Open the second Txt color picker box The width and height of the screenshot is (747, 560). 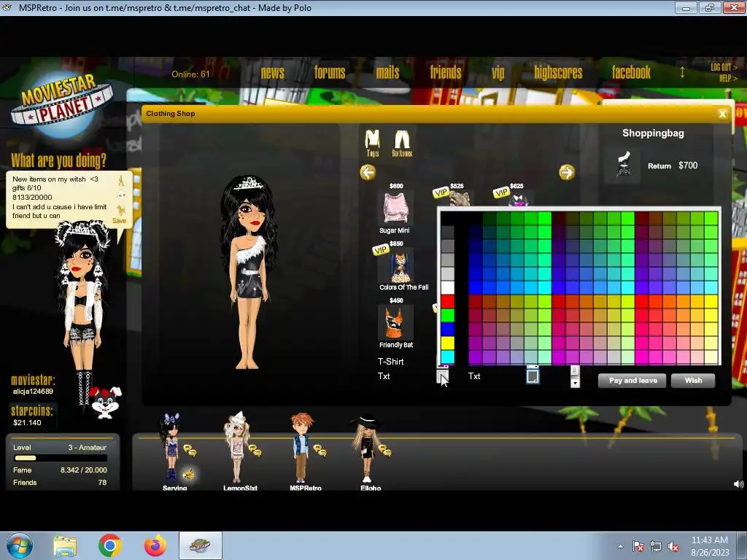point(533,376)
